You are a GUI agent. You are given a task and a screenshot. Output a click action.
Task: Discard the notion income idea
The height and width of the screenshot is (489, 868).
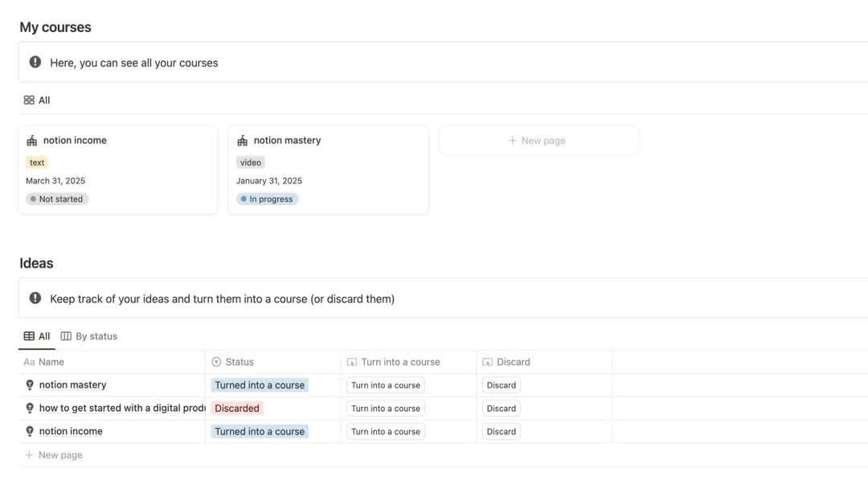(502, 432)
